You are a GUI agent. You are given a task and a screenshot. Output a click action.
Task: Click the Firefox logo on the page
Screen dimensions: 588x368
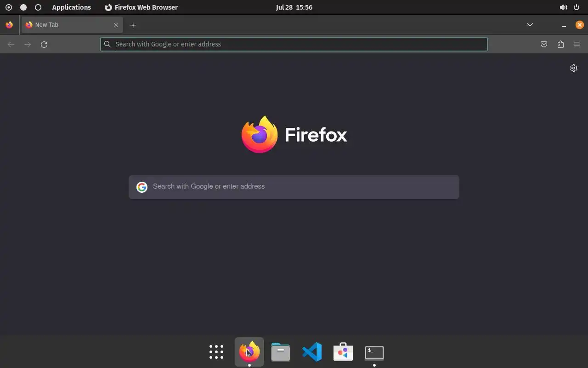coord(294,134)
